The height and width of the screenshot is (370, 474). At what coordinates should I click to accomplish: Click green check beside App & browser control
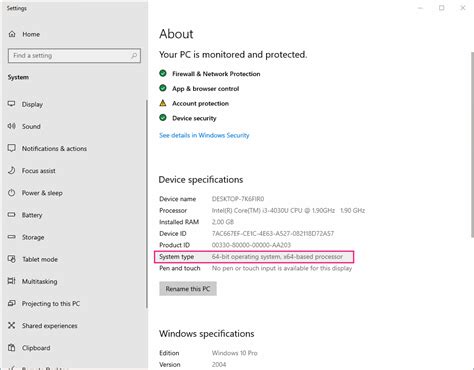pos(163,88)
